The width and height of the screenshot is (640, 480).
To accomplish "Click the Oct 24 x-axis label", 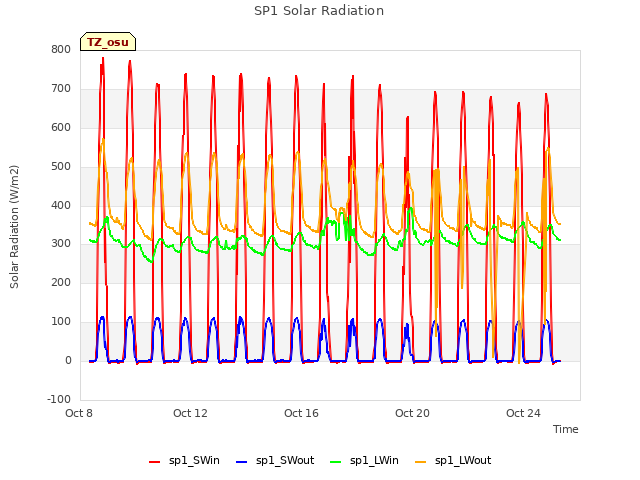I will click(x=523, y=413).
